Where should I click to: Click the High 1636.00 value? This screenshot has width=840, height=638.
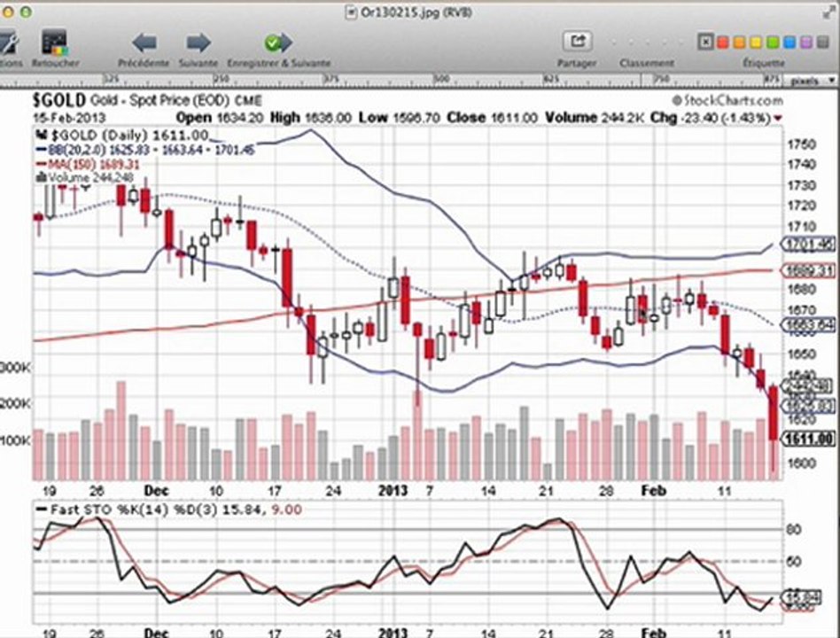pyautogui.click(x=311, y=117)
